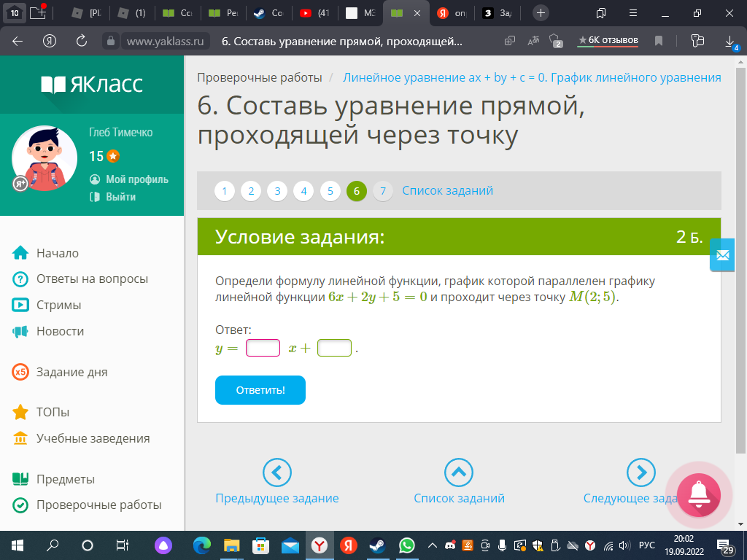The image size is (747, 560).
Task: Click the site padlock security icon
Action: (x=111, y=42)
